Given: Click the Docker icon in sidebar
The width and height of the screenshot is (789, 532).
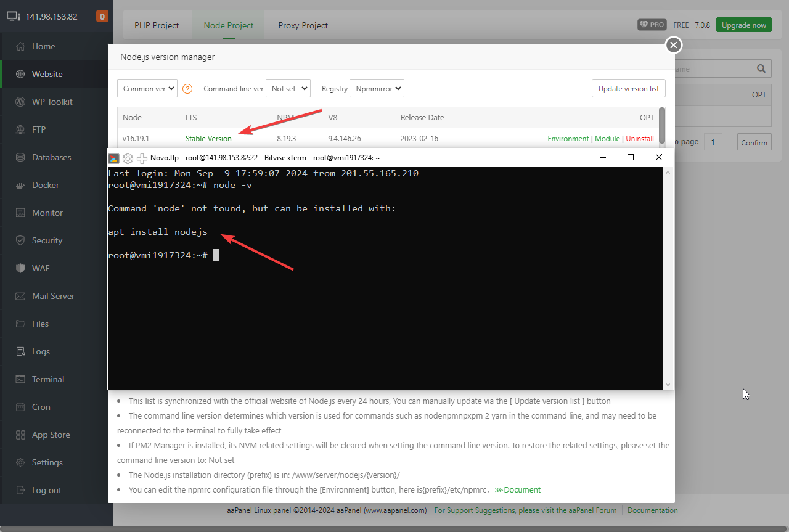Looking at the screenshot, I should click(x=20, y=185).
